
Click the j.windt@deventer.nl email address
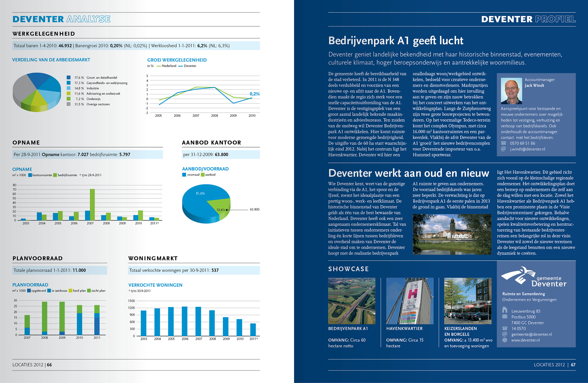click(527, 149)
